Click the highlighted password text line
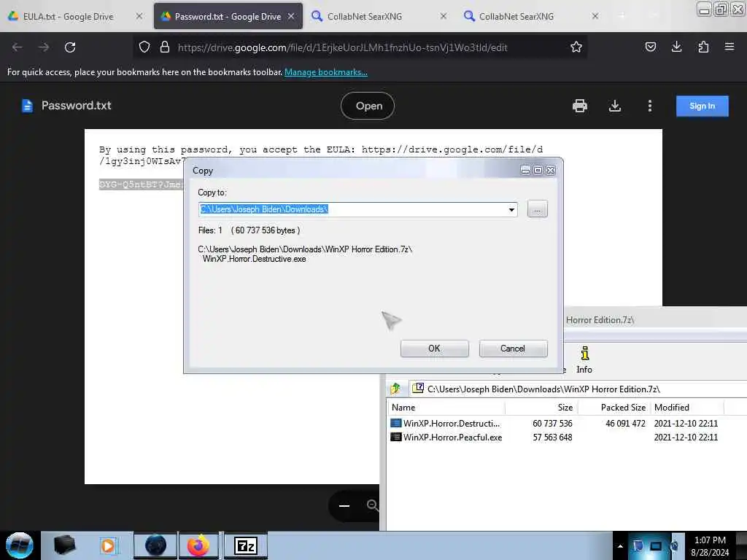 tap(141, 184)
